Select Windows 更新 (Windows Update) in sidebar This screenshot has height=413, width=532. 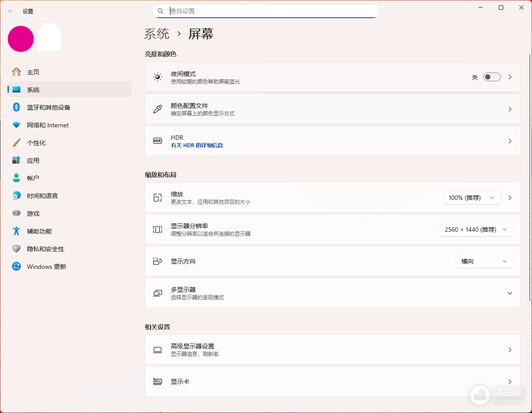pyautogui.click(x=69, y=266)
